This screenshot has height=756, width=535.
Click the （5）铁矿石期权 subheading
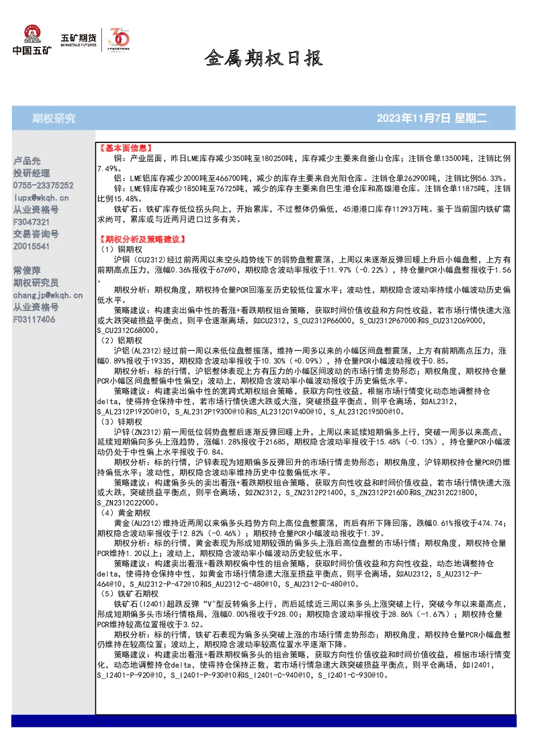128,594
